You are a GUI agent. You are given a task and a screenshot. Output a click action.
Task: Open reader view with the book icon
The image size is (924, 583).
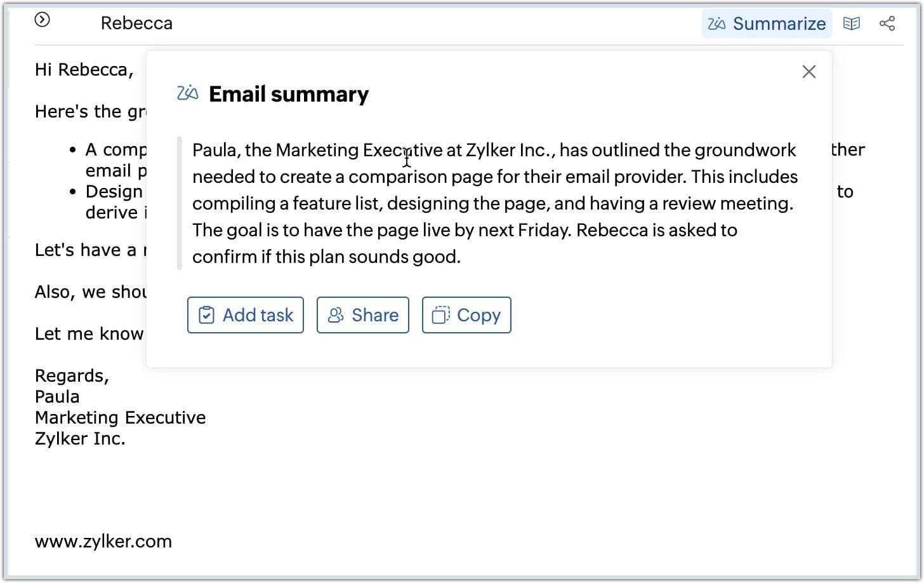click(x=851, y=24)
